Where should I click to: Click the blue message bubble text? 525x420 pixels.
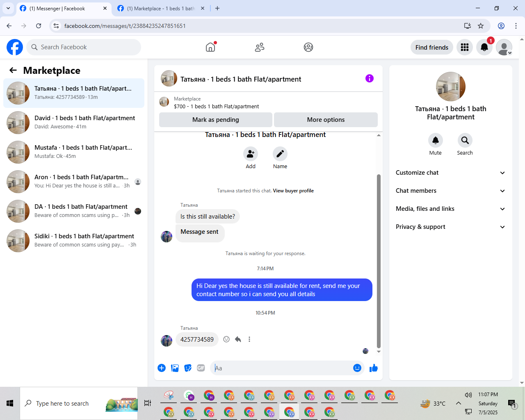point(282,290)
